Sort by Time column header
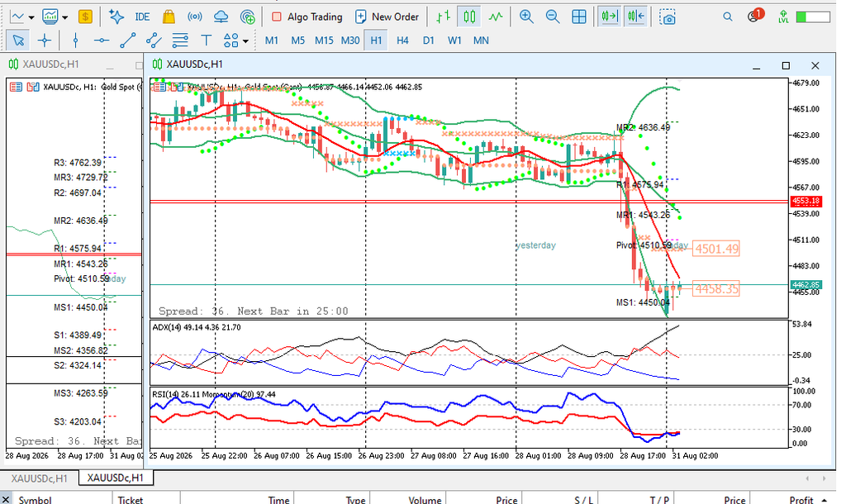This screenshot has width=846, height=504. click(x=237, y=500)
